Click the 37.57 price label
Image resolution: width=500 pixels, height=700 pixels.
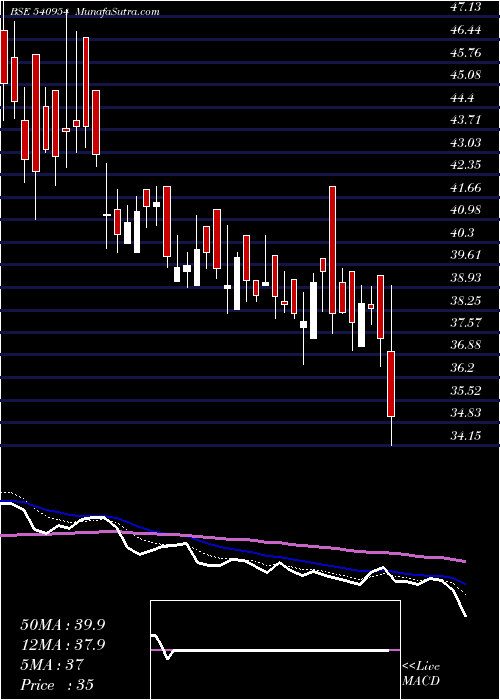[x=466, y=323]
